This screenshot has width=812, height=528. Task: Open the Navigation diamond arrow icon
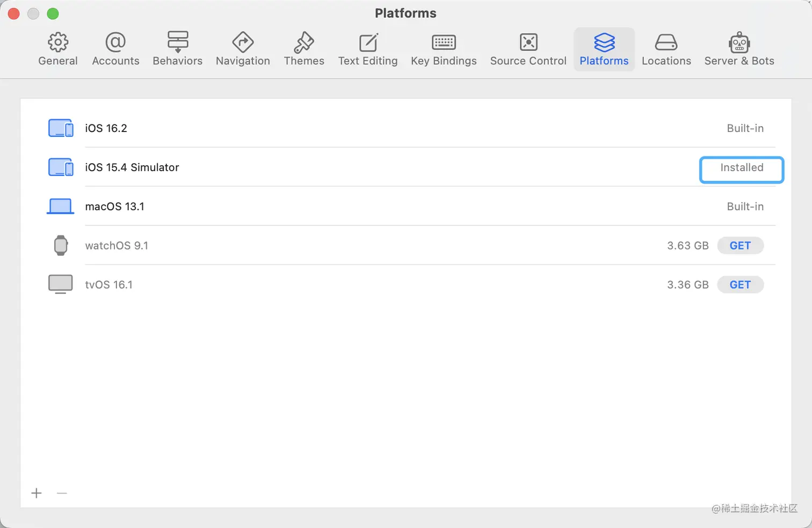click(x=243, y=42)
